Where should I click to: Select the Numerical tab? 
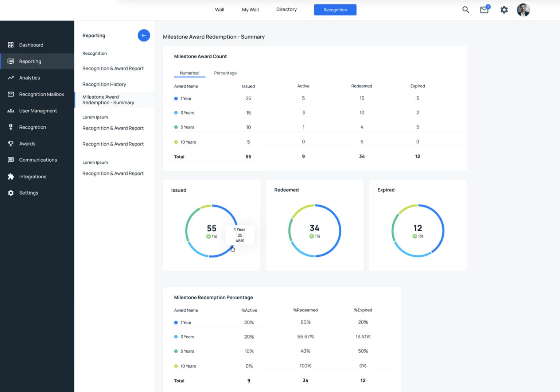pos(189,73)
